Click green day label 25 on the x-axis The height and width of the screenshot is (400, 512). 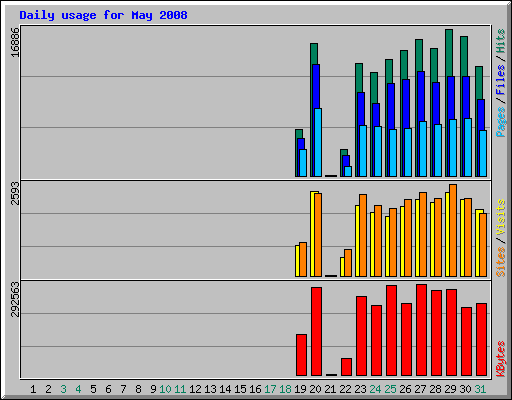click(390, 389)
